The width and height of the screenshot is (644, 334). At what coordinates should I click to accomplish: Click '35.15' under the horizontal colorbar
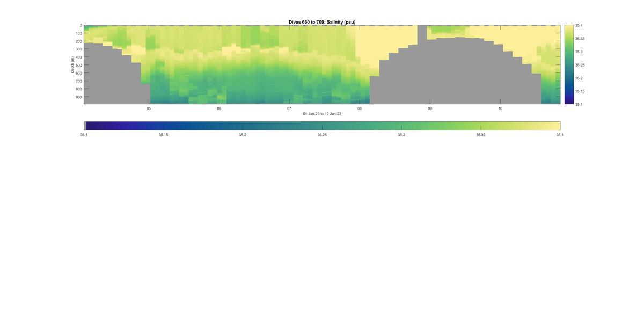coord(163,135)
